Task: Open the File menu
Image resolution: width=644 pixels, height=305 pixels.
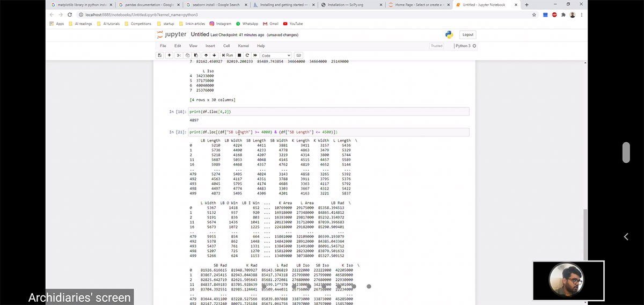Action: pyautogui.click(x=163, y=46)
